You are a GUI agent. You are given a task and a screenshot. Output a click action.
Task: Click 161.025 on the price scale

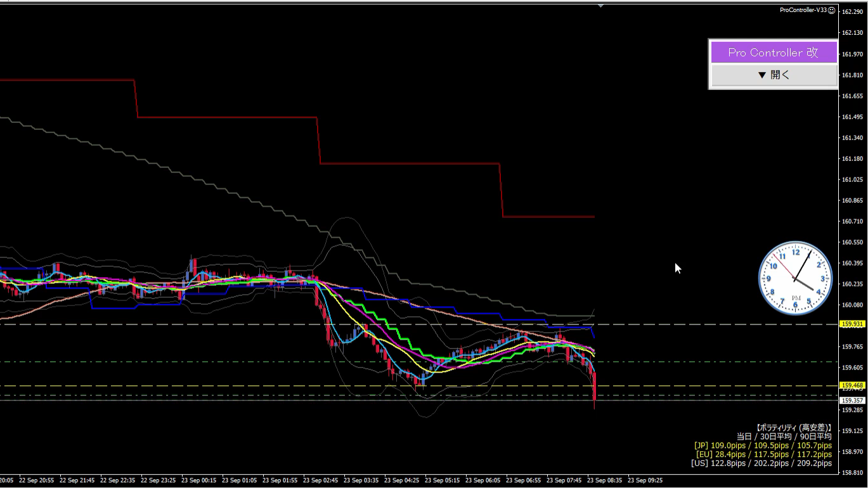click(852, 179)
